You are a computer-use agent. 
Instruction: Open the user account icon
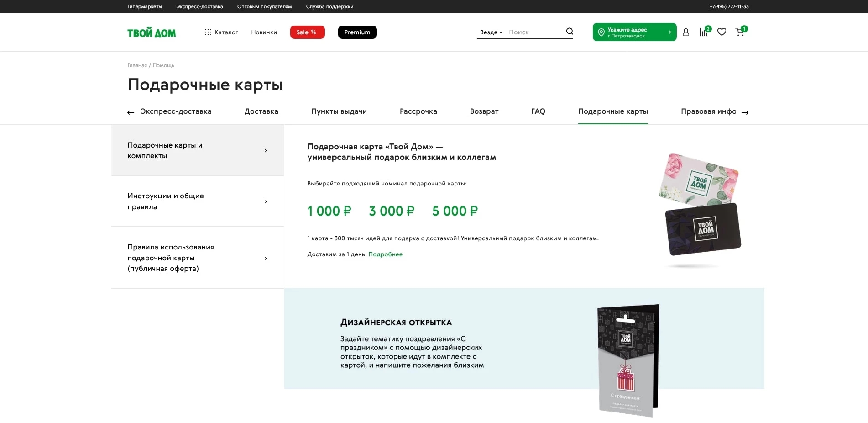(686, 32)
